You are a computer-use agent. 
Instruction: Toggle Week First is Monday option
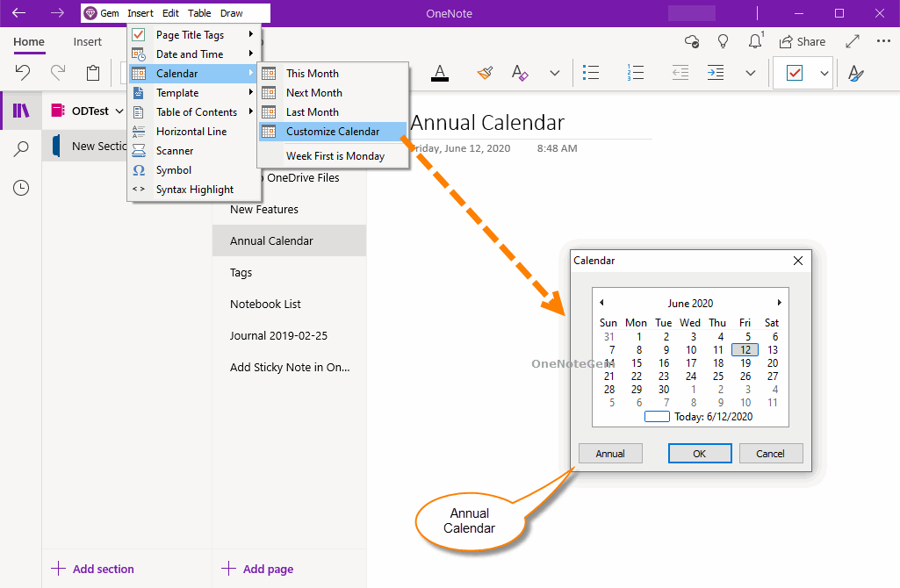click(335, 156)
